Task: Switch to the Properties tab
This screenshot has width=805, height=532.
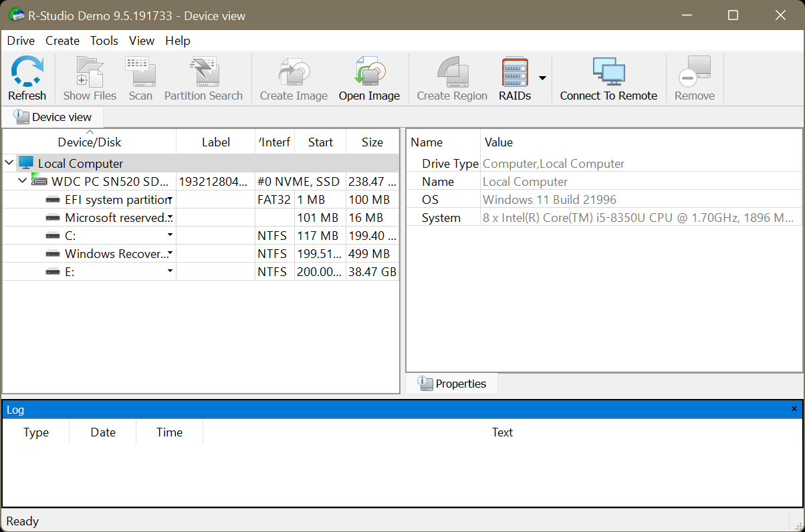Action: point(452,384)
